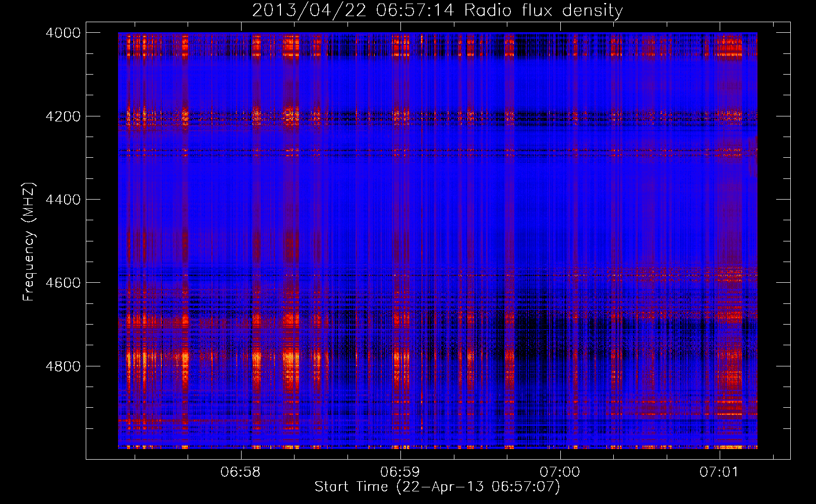
Task: Click the 07:01 time axis label
Action: (719, 472)
